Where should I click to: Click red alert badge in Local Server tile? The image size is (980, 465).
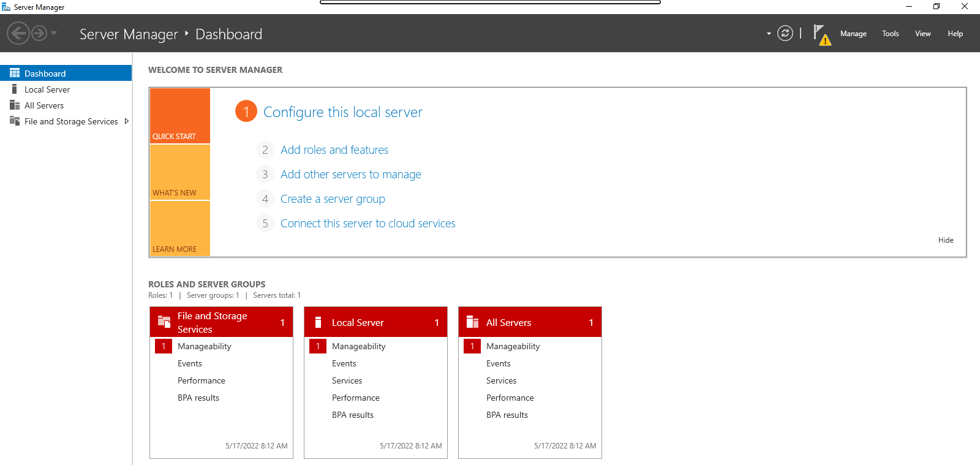click(318, 346)
